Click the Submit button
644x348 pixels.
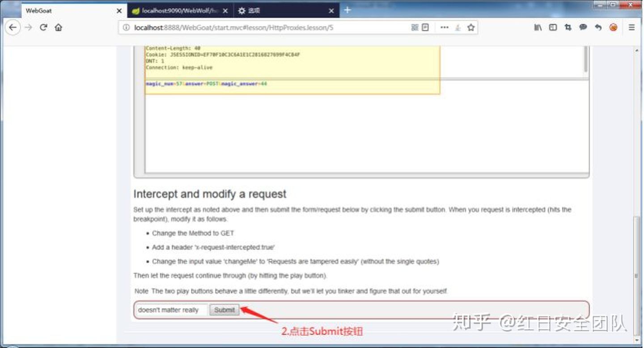tap(225, 310)
